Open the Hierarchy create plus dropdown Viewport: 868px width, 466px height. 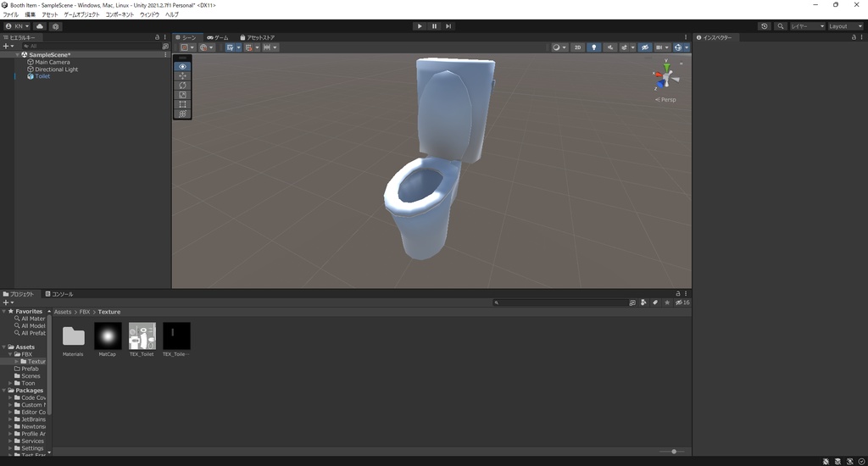[x=8, y=47]
